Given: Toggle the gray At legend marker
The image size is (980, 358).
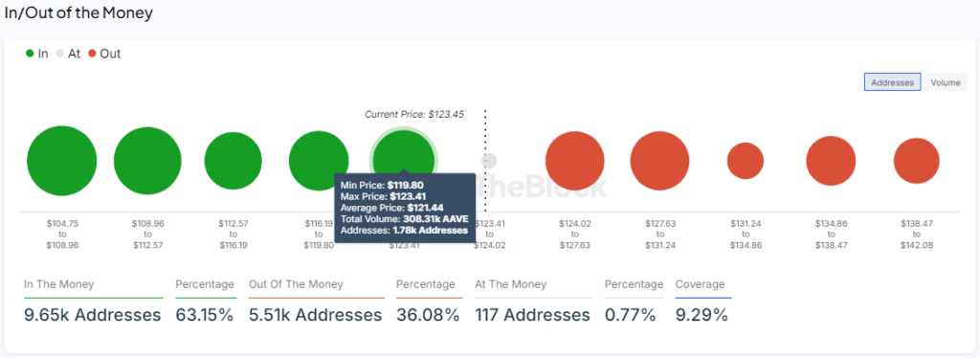Looking at the screenshot, I should pos(60,54).
